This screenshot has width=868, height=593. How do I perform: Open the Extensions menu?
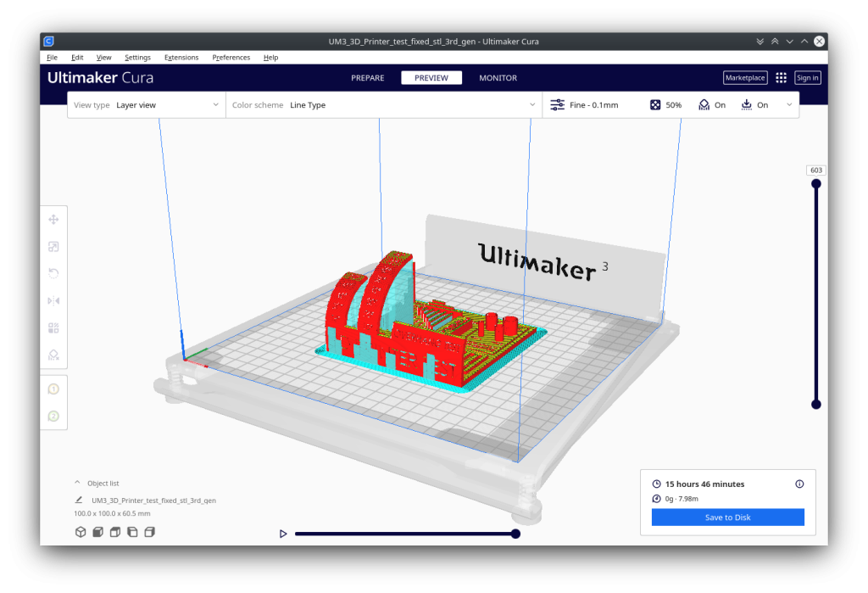click(181, 58)
